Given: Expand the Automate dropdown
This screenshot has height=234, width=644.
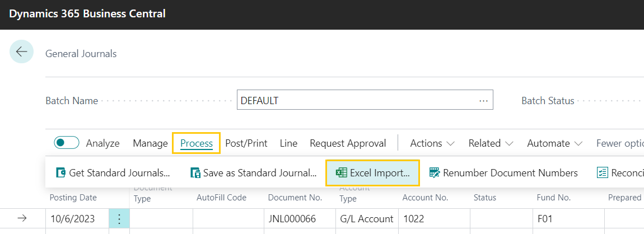Looking at the screenshot, I should tap(555, 143).
